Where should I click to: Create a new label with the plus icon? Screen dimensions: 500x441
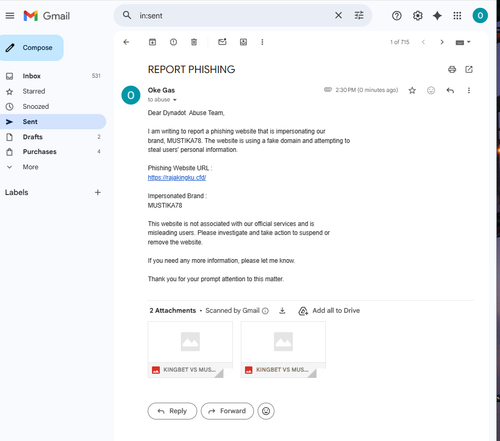(x=98, y=192)
